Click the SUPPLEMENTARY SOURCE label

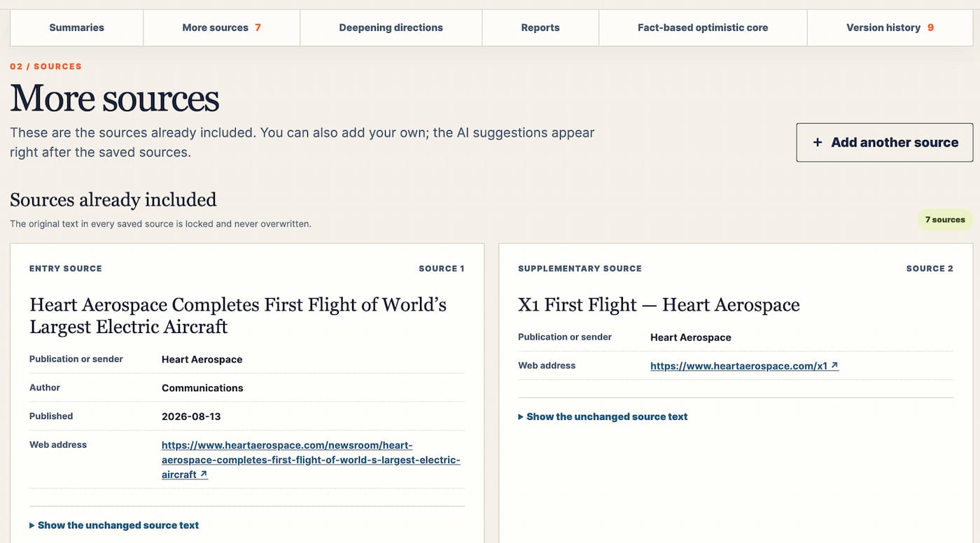580,269
